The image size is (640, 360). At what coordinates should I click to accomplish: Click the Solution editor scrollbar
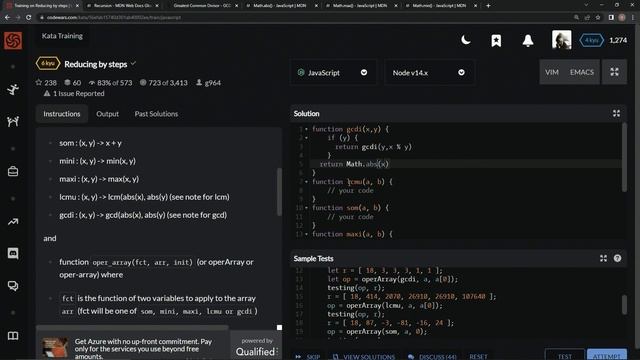(624, 157)
